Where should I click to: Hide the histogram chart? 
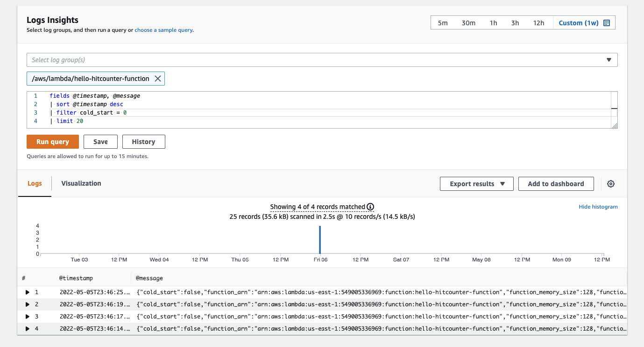tap(598, 207)
